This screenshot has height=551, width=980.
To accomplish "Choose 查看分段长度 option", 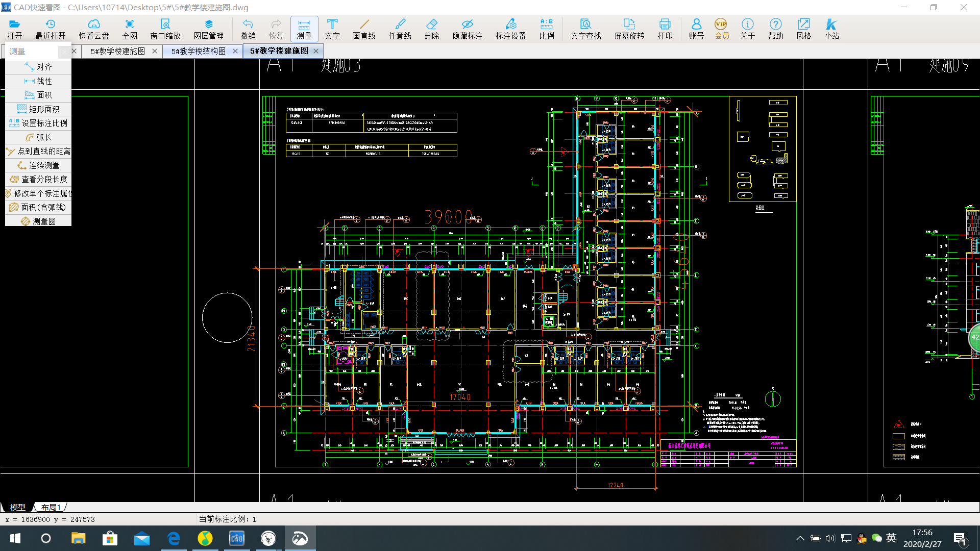I will [x=38, y=179].
